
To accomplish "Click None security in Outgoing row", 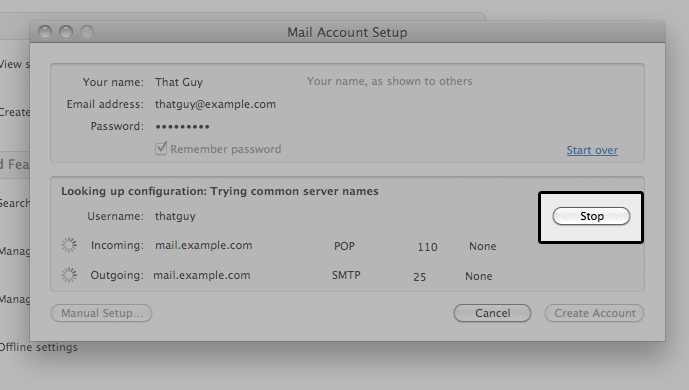I will tap(479, 276).
